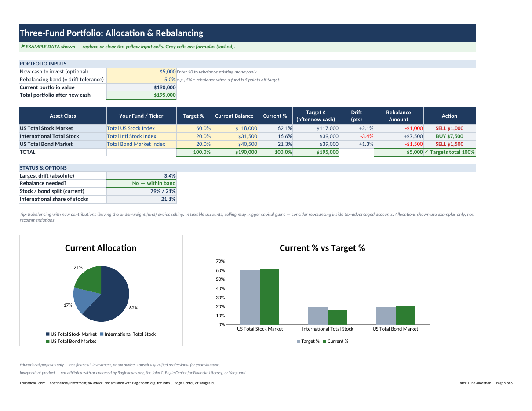Click the 21.3% current percentage cell
The width and height of the screenshot is (532, 411).
pos(275,144)
